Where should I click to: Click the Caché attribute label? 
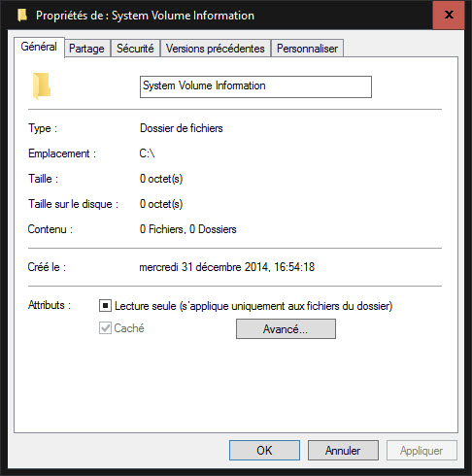pos(129,328)
